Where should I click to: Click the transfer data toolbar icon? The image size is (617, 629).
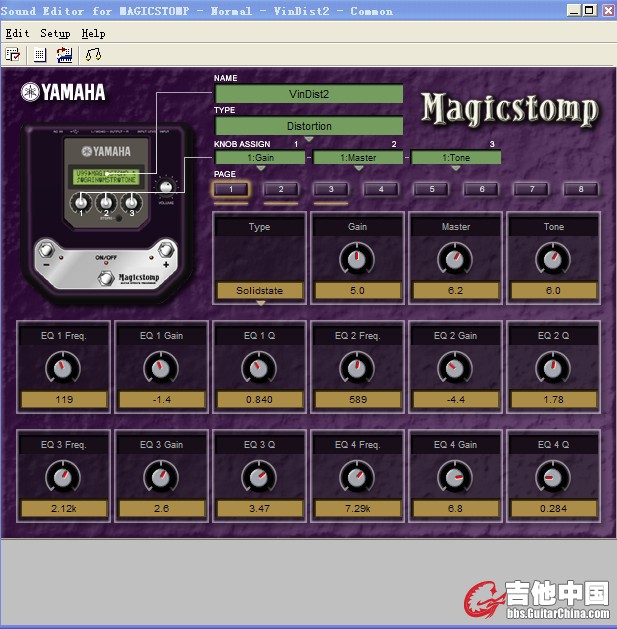point(65,55)
